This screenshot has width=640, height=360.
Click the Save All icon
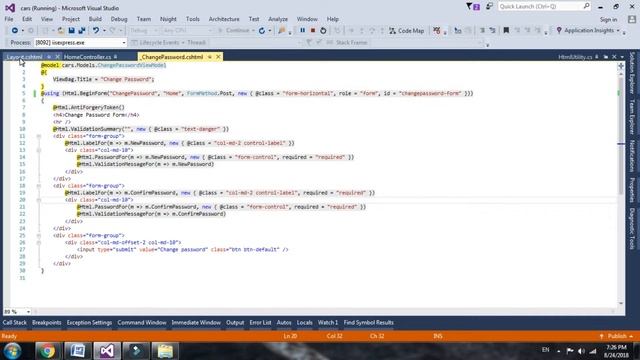click(x=82, y=31)
